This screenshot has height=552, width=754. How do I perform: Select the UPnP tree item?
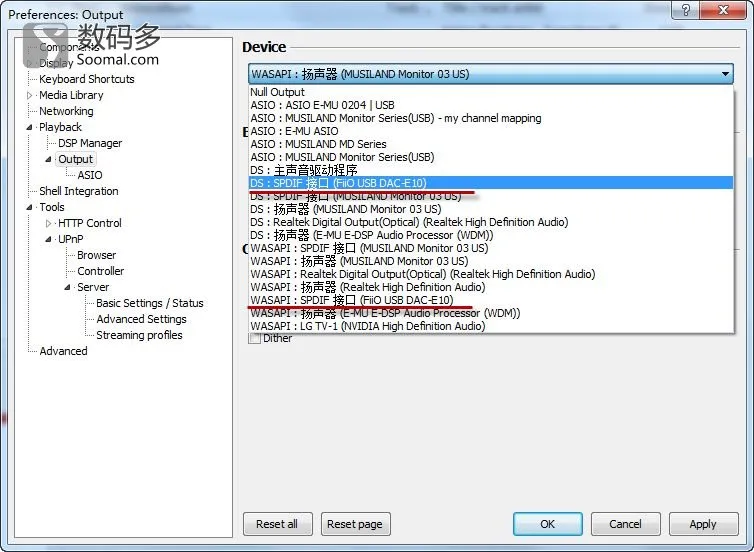71,239
